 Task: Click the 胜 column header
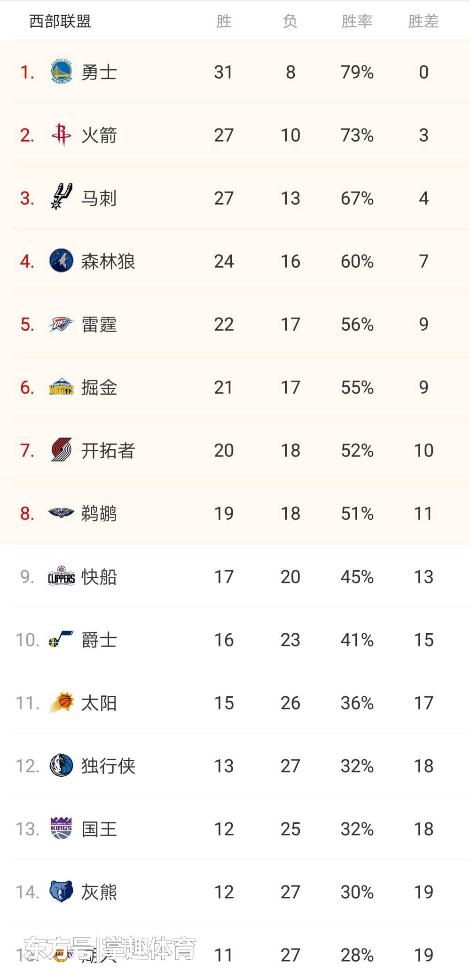[x=224, y=21]
